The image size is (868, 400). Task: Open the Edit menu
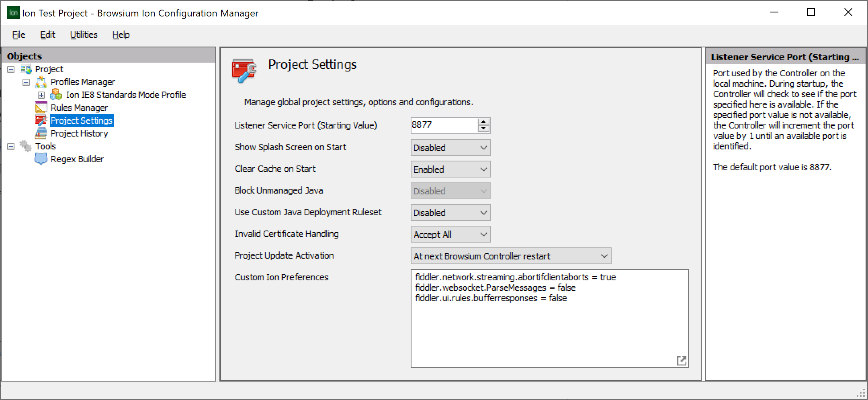coord(47,35)
